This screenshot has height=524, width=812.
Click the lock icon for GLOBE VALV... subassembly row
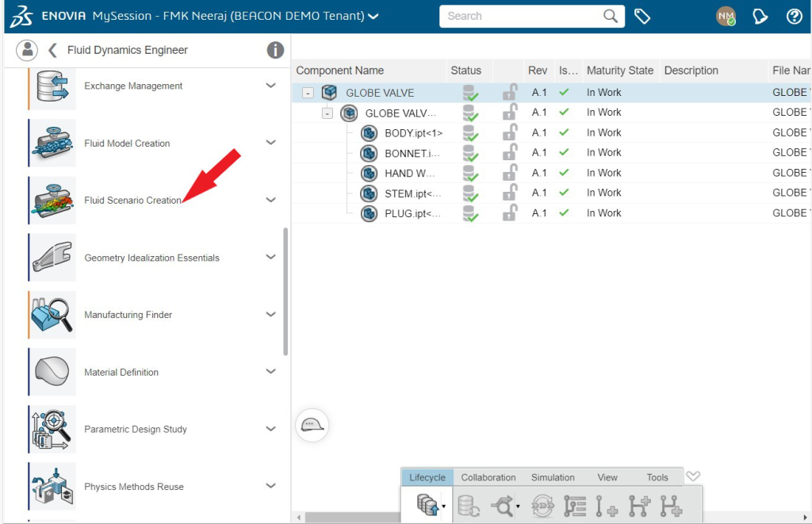click(510, 113)
